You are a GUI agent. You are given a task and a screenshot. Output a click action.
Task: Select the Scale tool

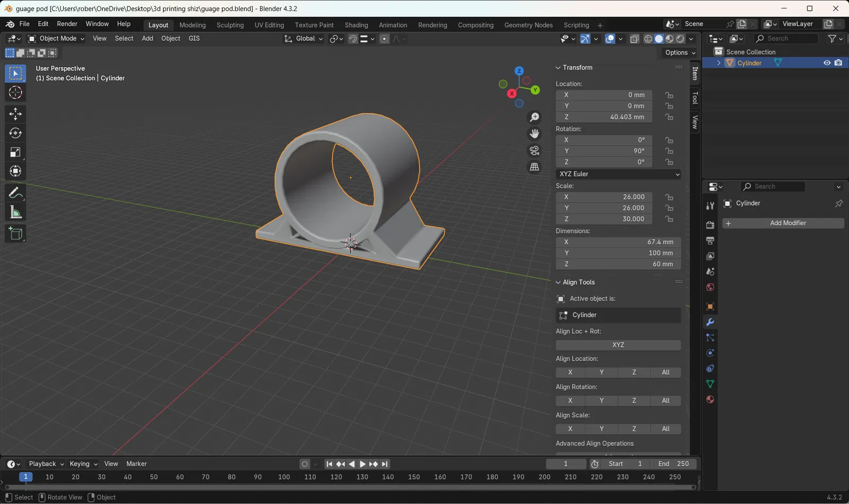pyautogui.click(x=15, y=153)
